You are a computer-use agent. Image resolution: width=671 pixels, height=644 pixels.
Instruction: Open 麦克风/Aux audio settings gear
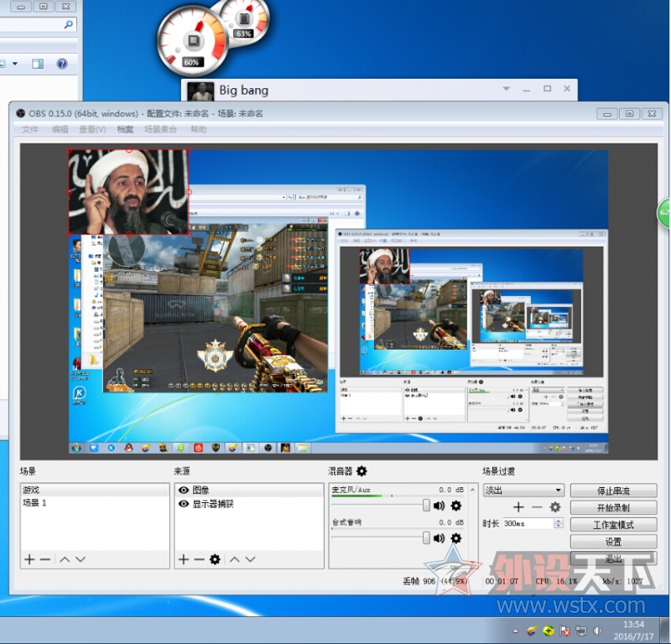click(x=456, y=506)
